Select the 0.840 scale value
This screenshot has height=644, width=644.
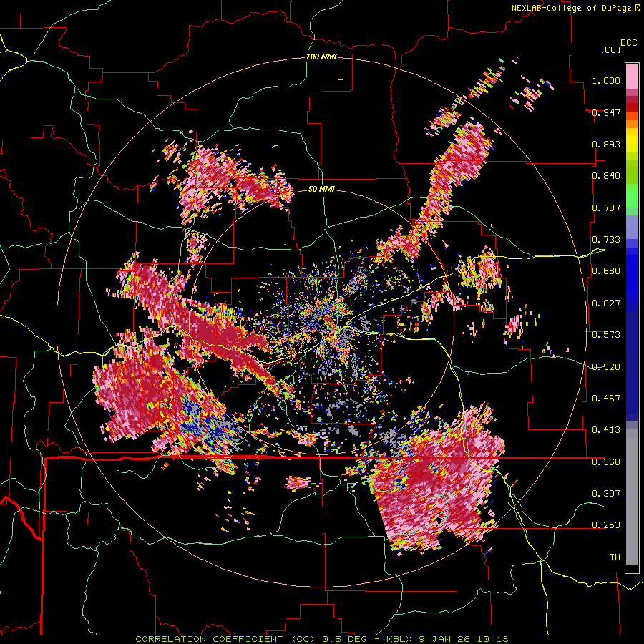pos(606,176)
